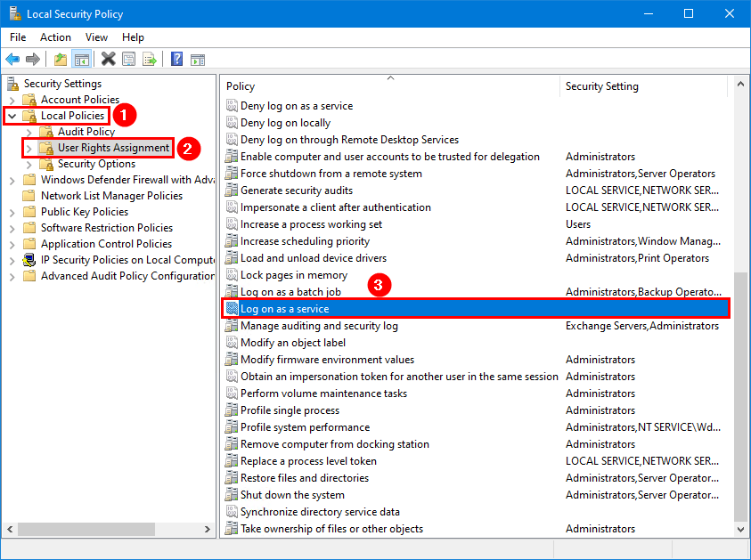The image size is (751, 560).
Task: Select the Shut down the system policy
Action: [x=292, y=495]
